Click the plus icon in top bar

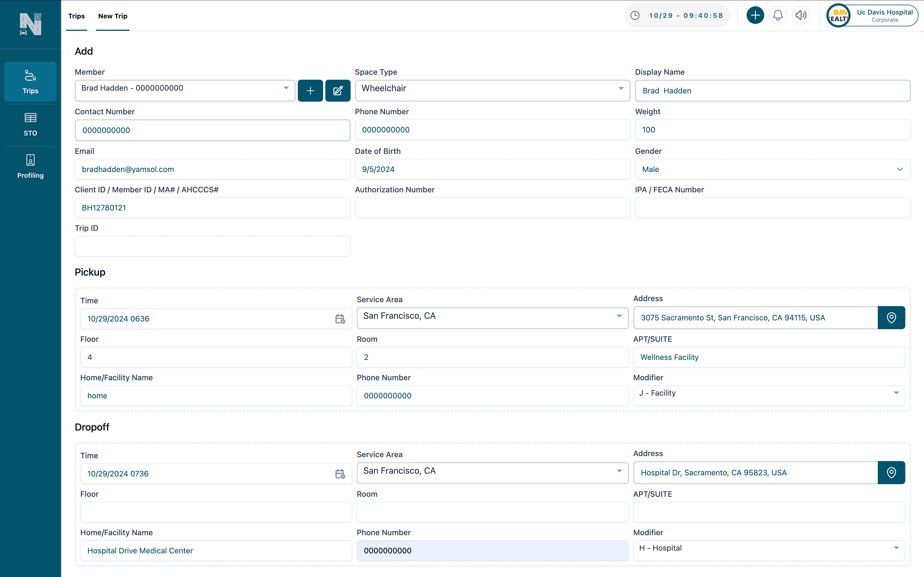click(x=755, y=15)
